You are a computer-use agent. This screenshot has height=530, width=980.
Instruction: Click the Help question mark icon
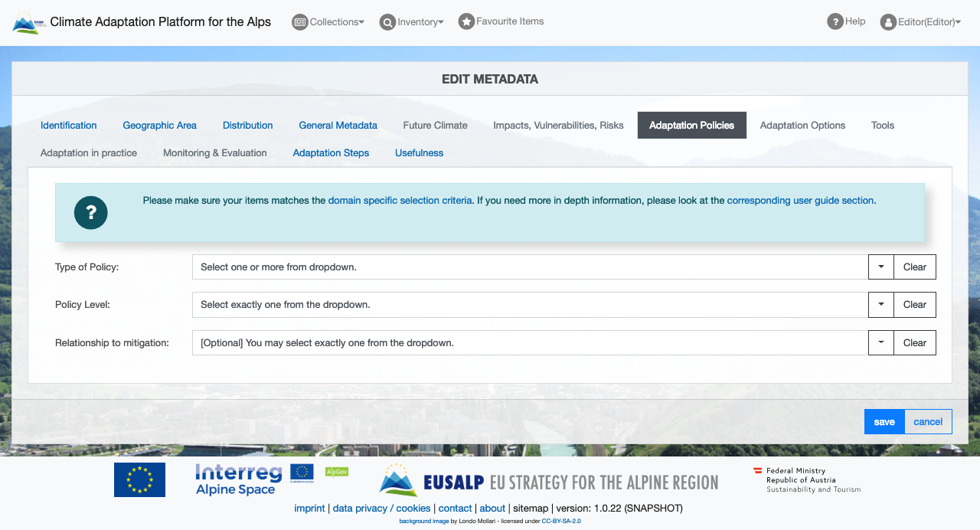(835, 21)
